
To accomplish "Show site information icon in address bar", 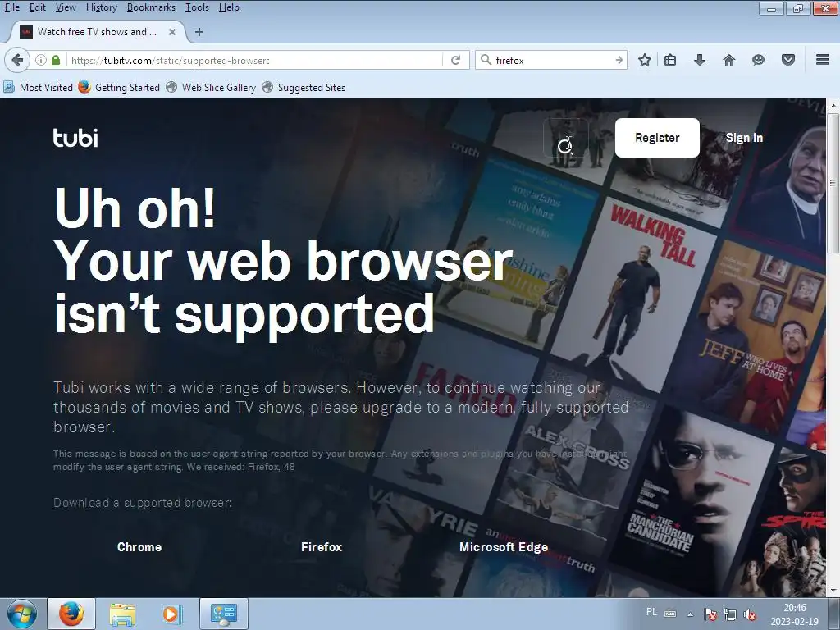I will click(41, 60).
